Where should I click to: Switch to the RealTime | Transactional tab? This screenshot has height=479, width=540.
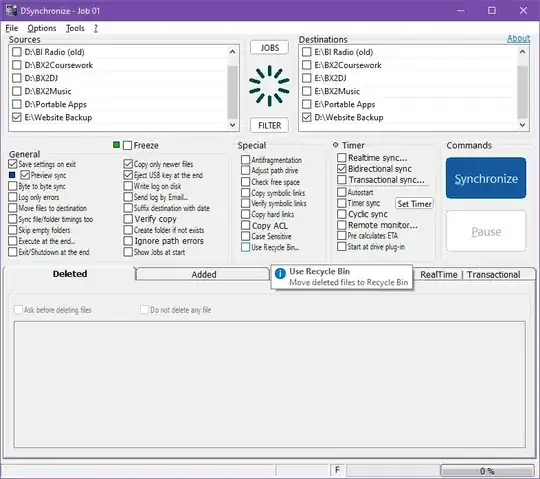tap(470, 274)
